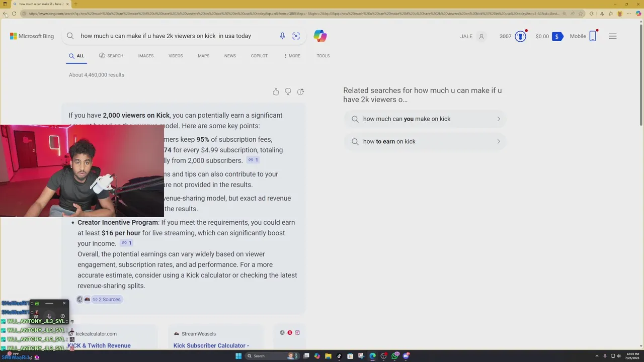The width and height of the screenshot is (644, 362).
Task: Click the JALE account profile icon
Action: click(x=481, y=36)
